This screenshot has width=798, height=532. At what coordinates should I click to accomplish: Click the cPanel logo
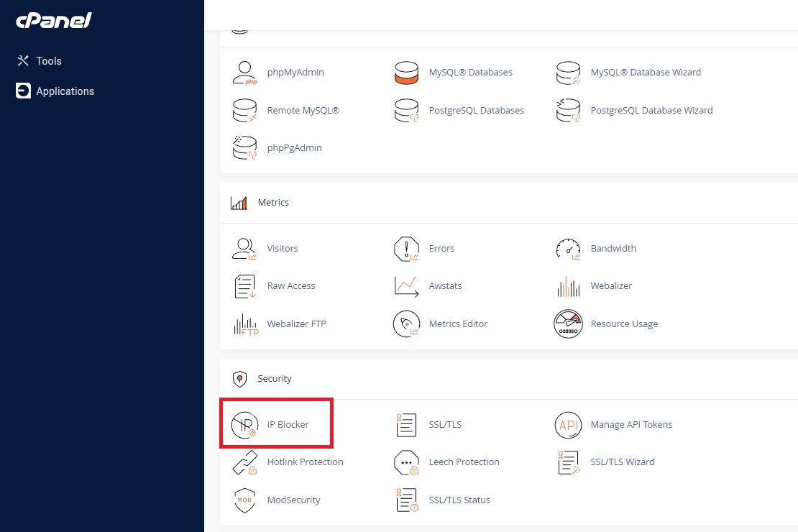[x=53, y=20]
